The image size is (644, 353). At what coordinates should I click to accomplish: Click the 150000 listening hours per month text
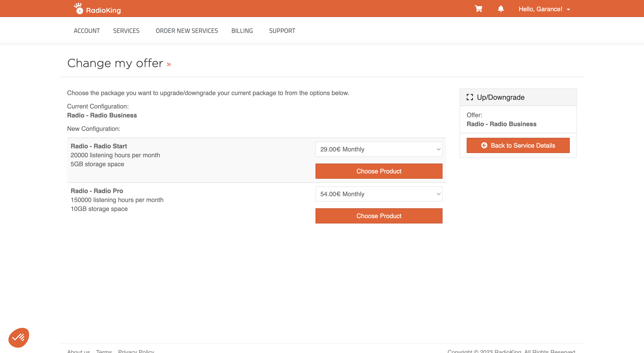tap(117, 200)
